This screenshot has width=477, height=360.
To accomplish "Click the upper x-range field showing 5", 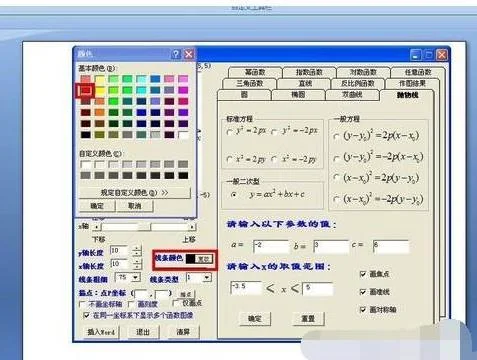I will tap(318, 289).
